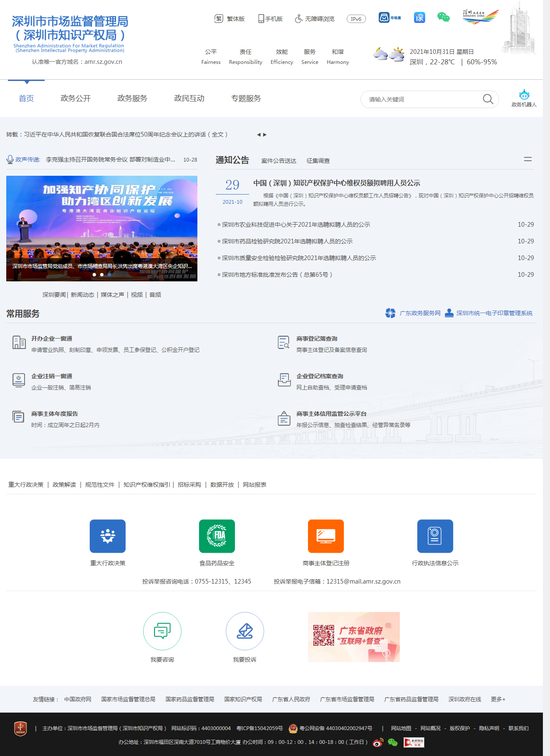
Task: Open the 政务机器人 robot assistant
Action: [x=524, y=98]
